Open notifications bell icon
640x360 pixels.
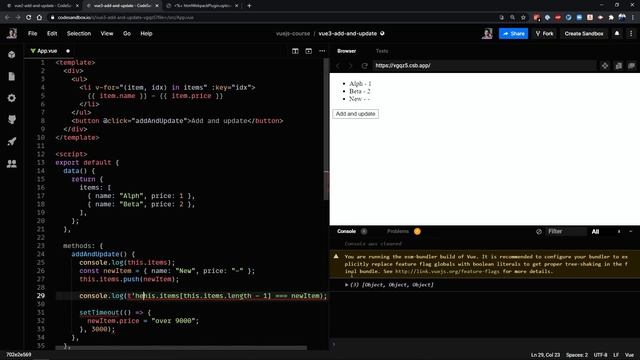617,33
